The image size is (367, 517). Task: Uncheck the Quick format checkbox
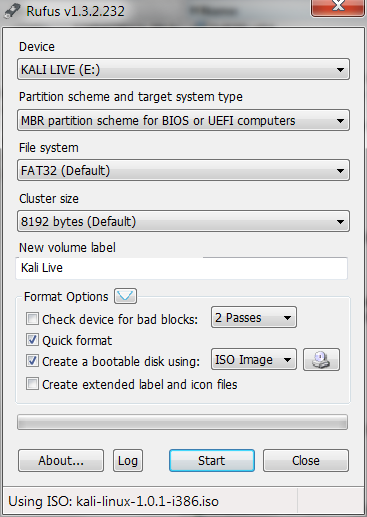(32, 340)
